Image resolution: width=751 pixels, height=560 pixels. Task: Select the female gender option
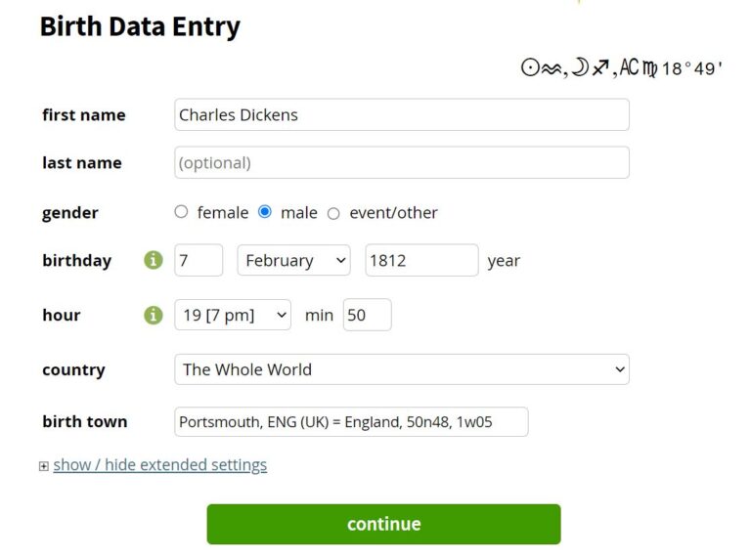pyautogui.click(x=181, y=212)
